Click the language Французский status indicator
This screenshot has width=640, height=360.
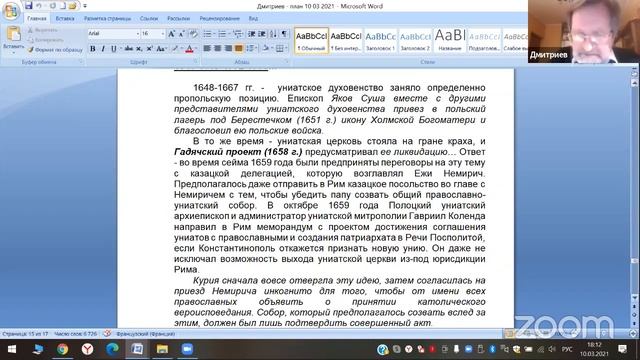click(145, 334)
